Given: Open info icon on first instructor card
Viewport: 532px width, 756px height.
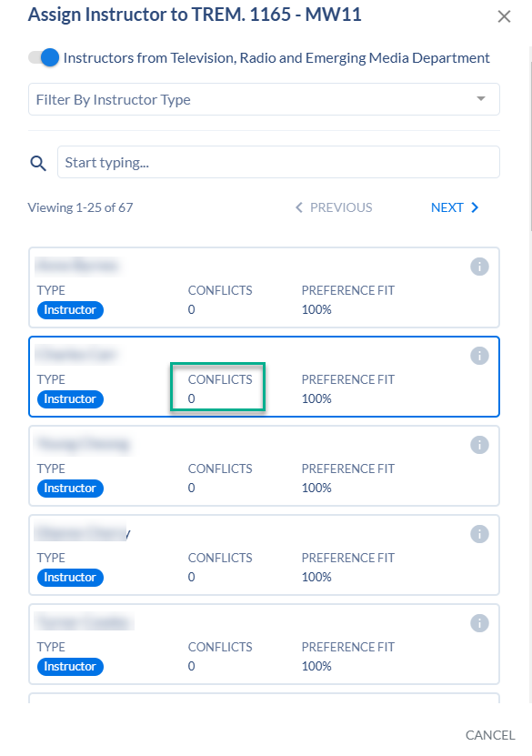Looking at the screenshot, I should click(479, 267).
